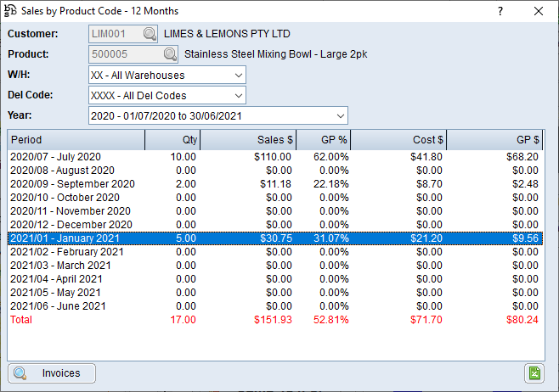This screenshot has width=559, height=392.
Task: Click the Customer lookup magnifier icon
Action: coord(150,34)
